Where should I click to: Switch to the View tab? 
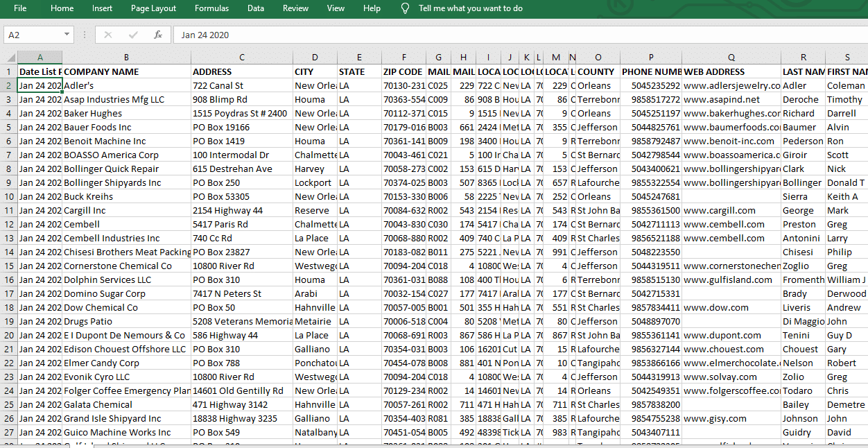336,8
